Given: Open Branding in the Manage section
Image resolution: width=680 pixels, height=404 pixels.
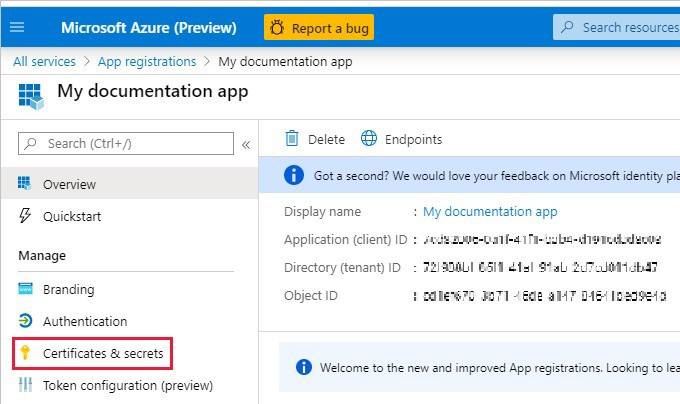Looking at the screenshot, I should pos(129,289).
